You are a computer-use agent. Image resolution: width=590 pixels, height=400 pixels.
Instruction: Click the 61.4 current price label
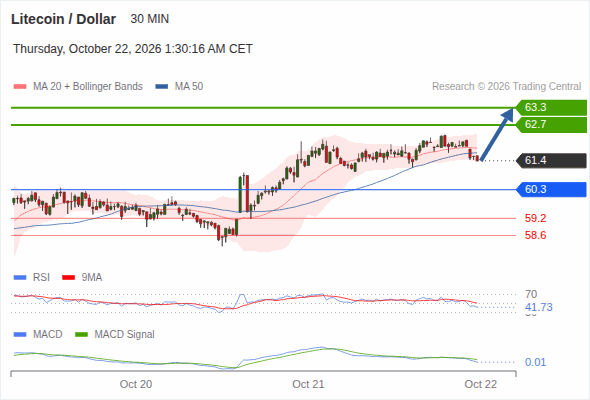[551, 161]
